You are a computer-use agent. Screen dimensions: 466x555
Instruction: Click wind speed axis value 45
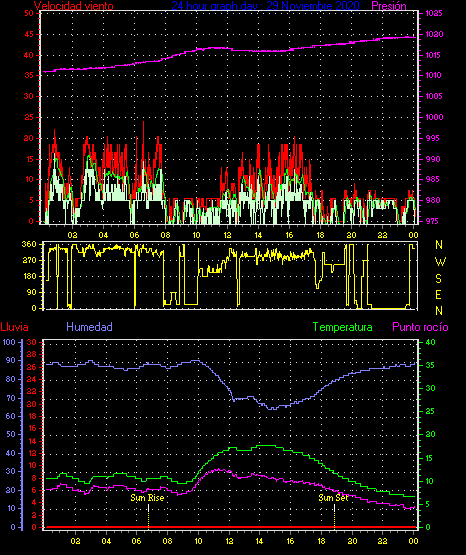29,35
